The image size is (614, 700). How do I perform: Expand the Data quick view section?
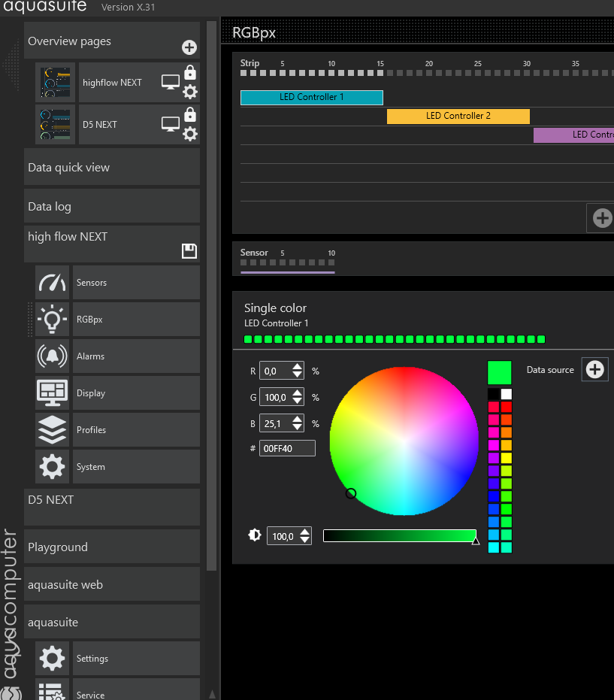112,168
